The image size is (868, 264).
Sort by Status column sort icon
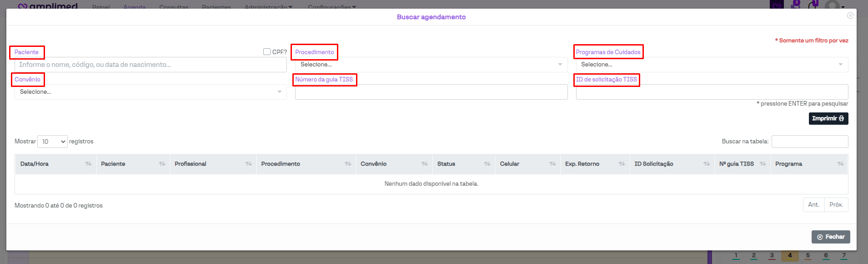tap(487, 164)
